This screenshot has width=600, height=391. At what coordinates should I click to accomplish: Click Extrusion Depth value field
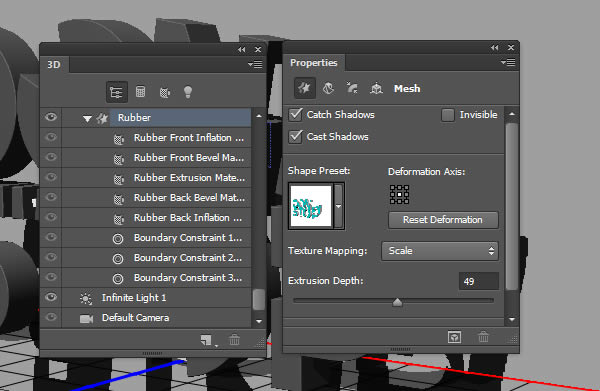[478, 281]
